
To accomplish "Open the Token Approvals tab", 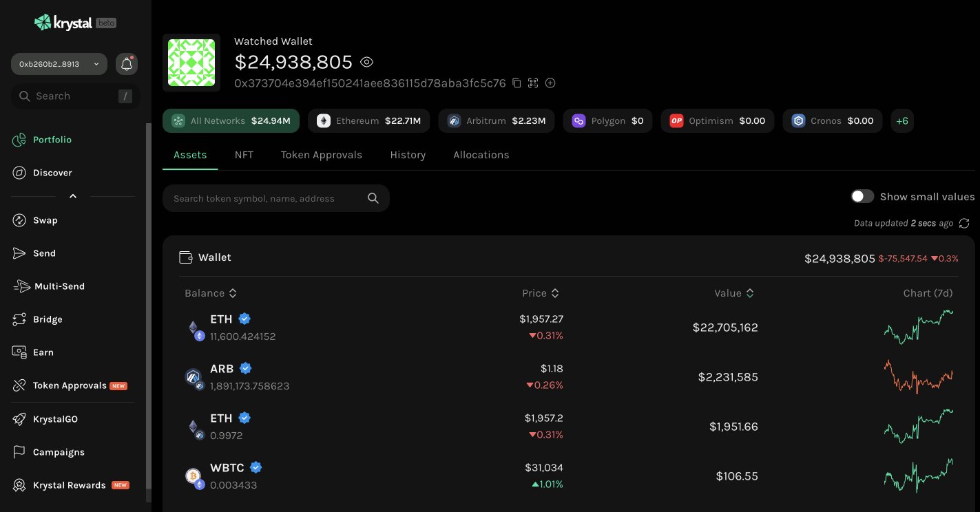I will pyautogui.click(x=322, y=155).
